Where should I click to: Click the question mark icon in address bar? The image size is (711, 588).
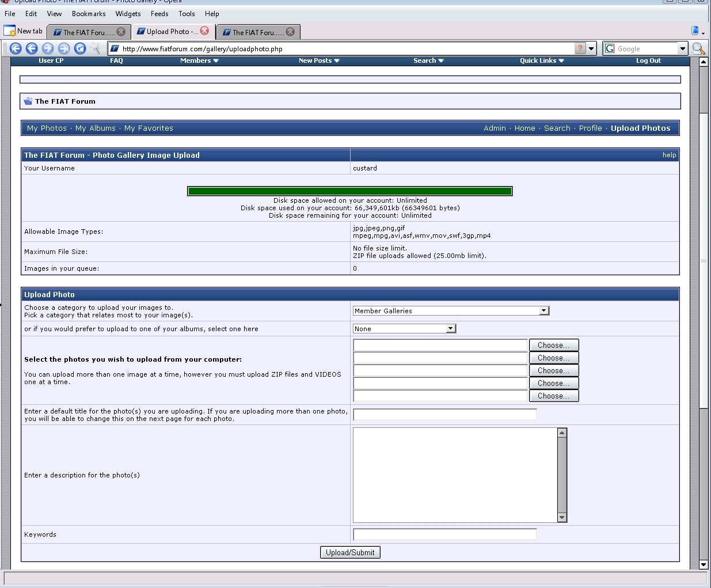tap(580, 49)
